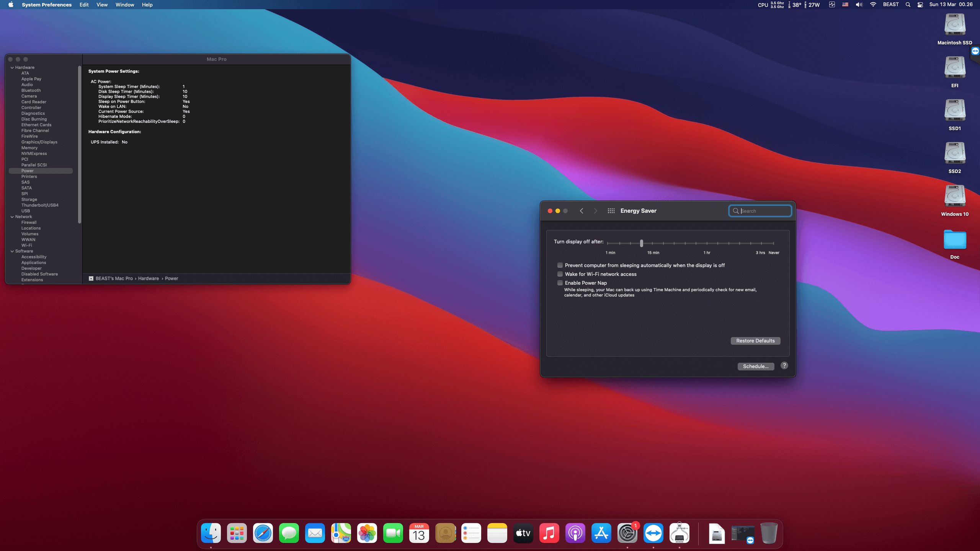Click the Spotlight search icon in menu bar

pyautogui.click(x=908, y=5)
